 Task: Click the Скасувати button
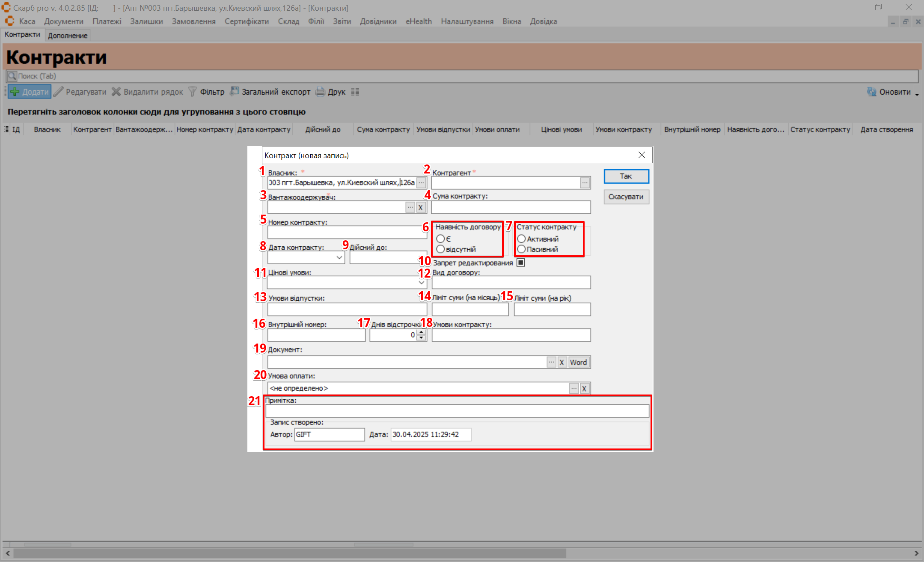(626, 197)
